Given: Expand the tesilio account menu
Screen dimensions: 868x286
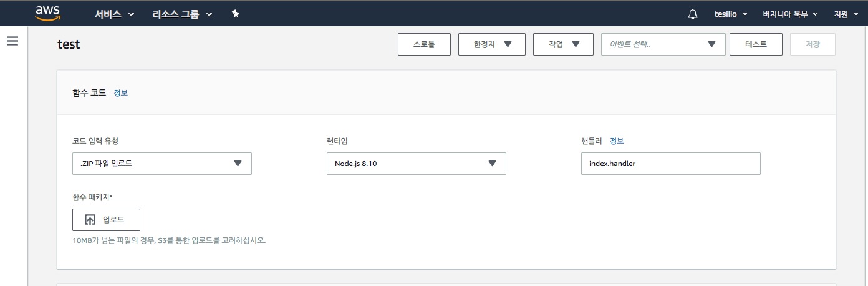Looking at the screenshot, I should 730,14.
